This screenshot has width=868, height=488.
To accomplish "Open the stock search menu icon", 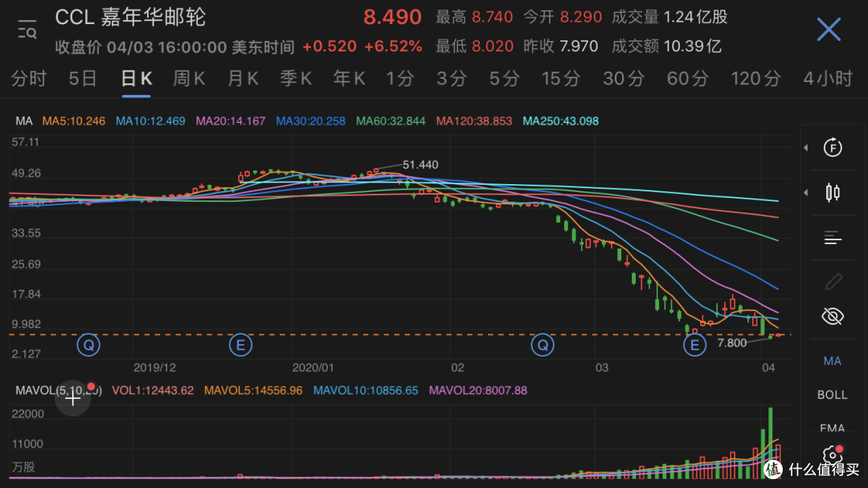I will (27, 30).
